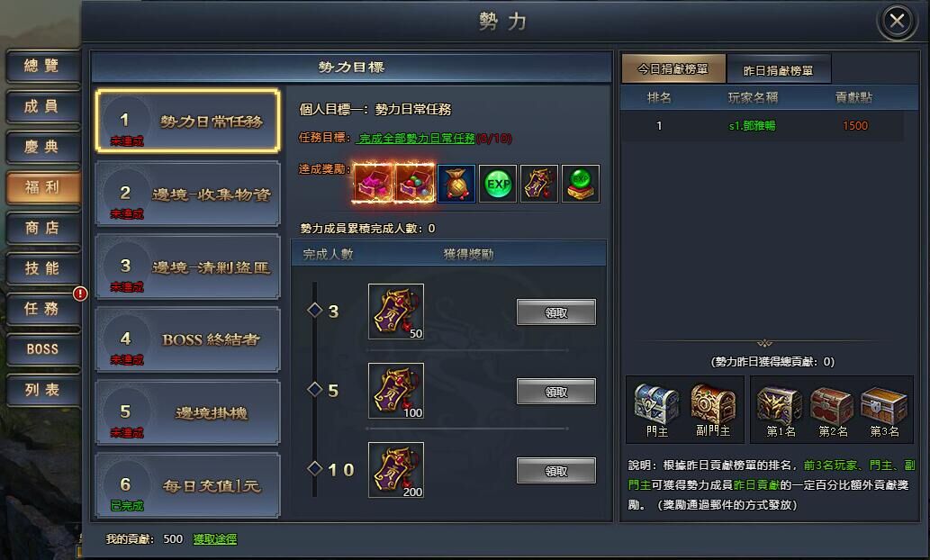Click the first glowing treasure box reward
Viewport: 930px width, 560px height.
click(x=373, y=184)
